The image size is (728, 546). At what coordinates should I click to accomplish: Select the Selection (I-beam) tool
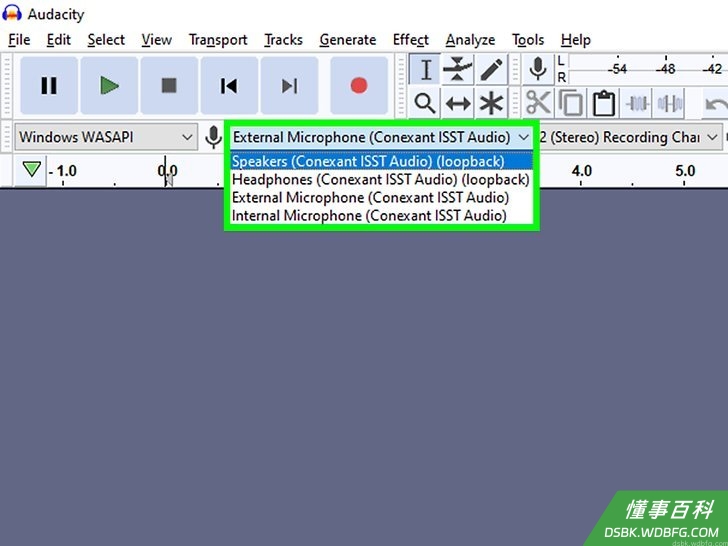425,70
